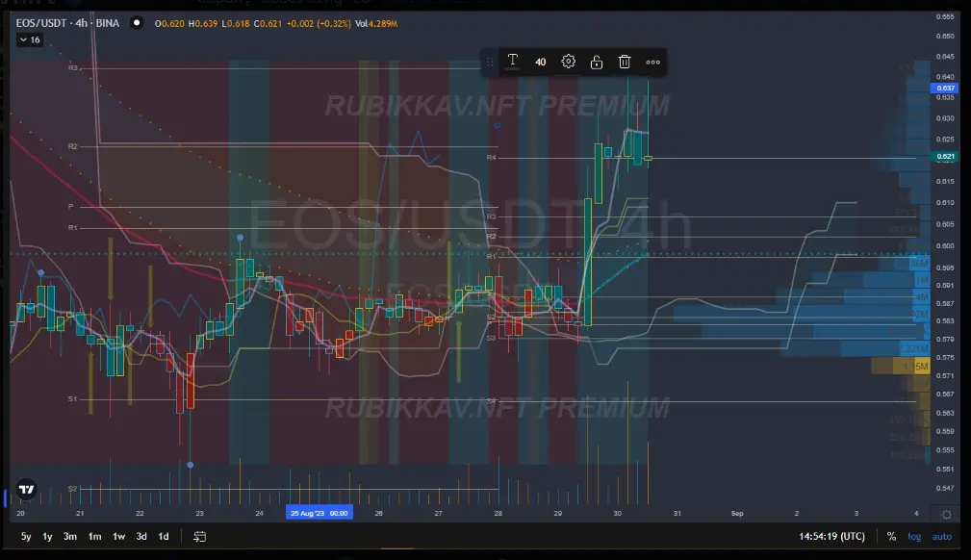Screen dimensions: 971x560
Task: Click the Vol 4.289M value text
Action: tap(376, 23)
